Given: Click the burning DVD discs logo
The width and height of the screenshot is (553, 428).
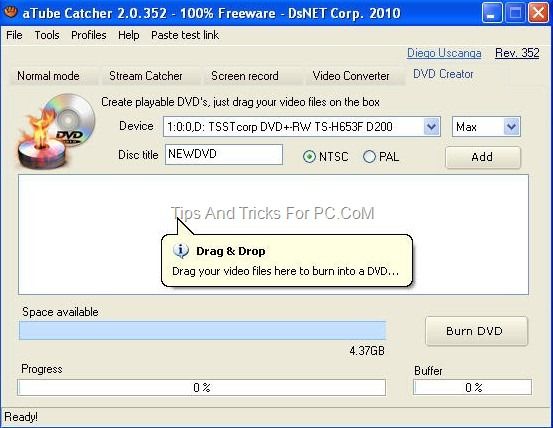Looking at the screenshot, I should tap(56, 131).
